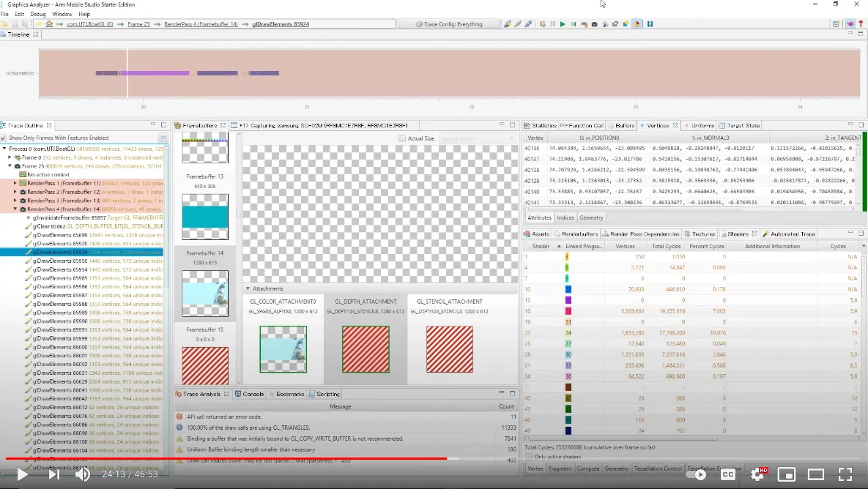Mute the video volume speaker icon
The height and width of the screenshot is (489, 868).
[83, 474]
